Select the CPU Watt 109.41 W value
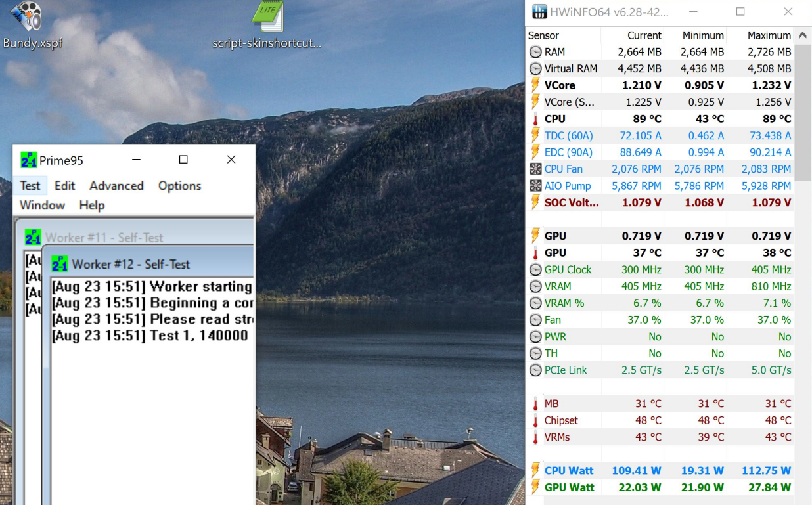812x505 pixels. 637,471
